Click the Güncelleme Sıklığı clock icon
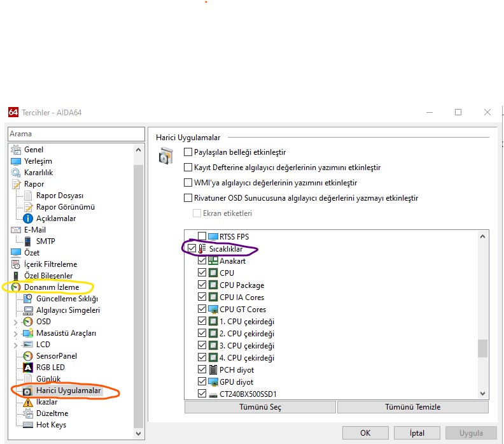The image size is (504, 444). click(x=28, y=299)
